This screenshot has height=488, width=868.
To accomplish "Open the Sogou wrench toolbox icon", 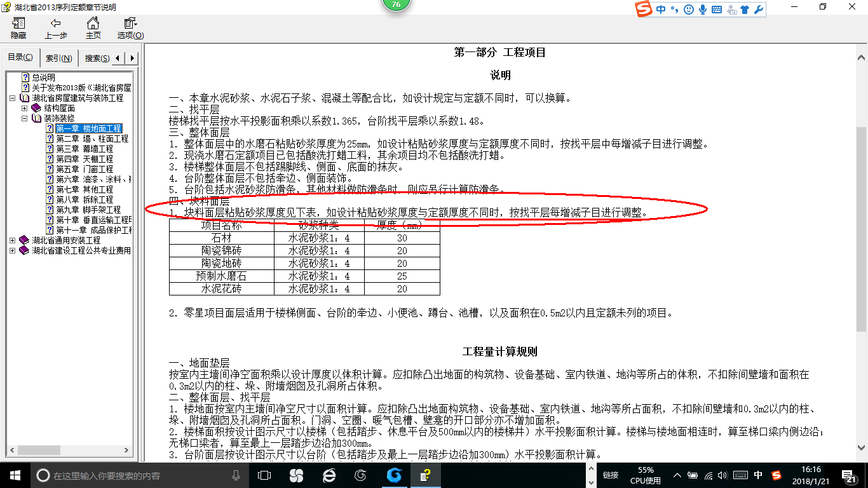I will 758,10.
